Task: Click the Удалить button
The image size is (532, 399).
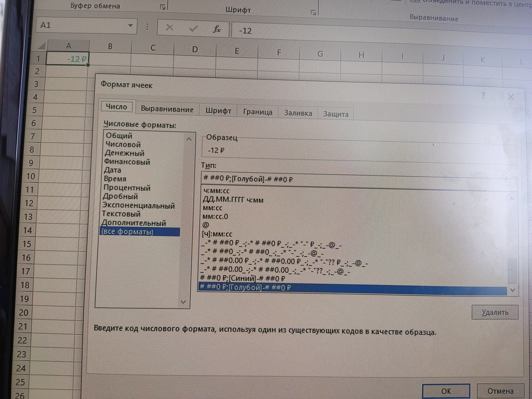Action: pos(495,312)
